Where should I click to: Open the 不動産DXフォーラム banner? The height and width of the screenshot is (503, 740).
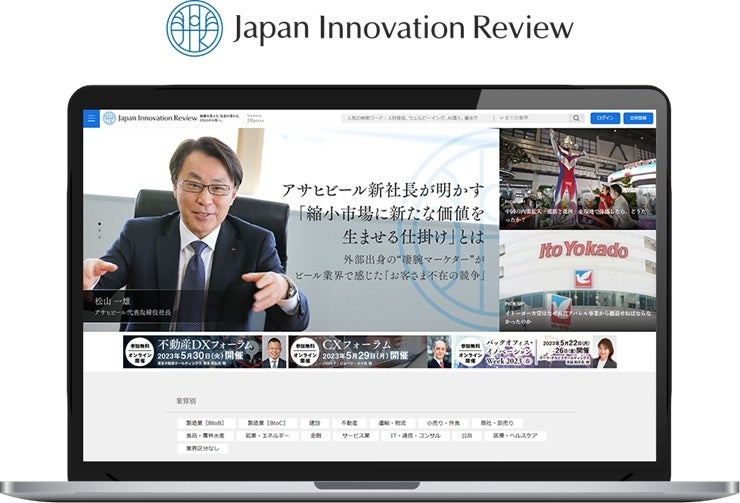(205, 352)
